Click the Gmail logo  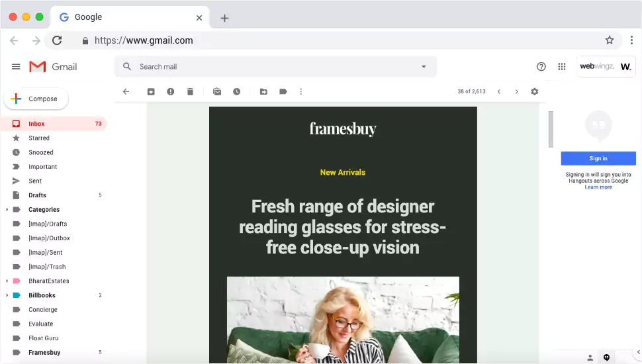pos(53,67)
